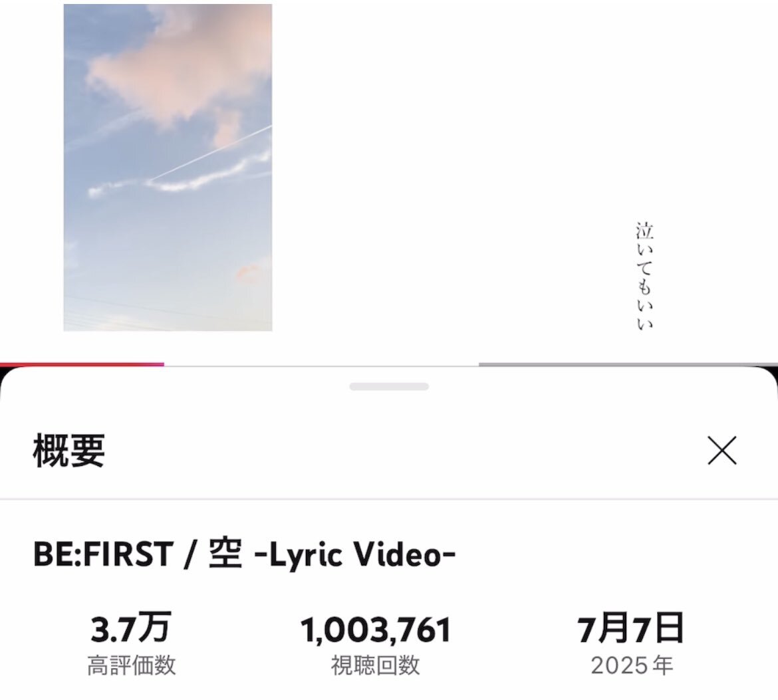Viewport: 778px width, 700px height.
Task: Click the 高評価数 label
Action: pos(132,665)
